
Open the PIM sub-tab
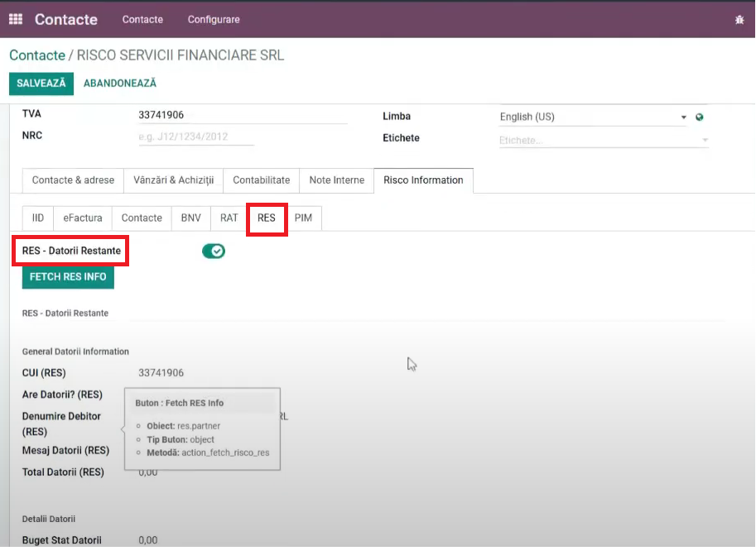pyautogui.click(x=303, y=218)
